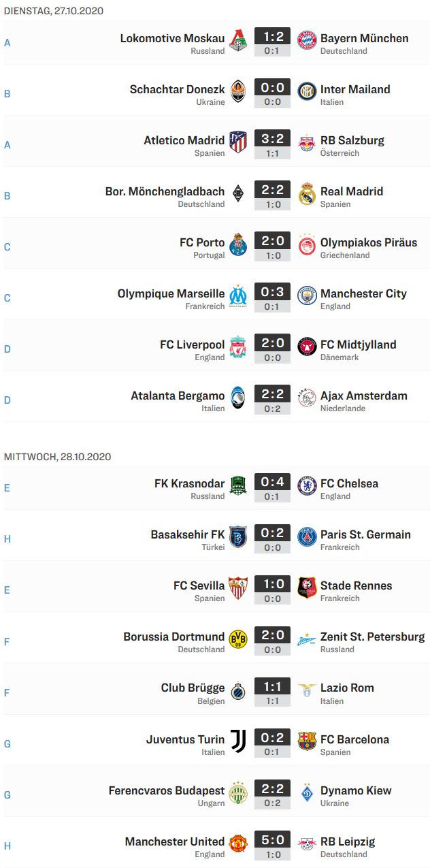Click the Juventus Turin logo

(x=238, y=741)
